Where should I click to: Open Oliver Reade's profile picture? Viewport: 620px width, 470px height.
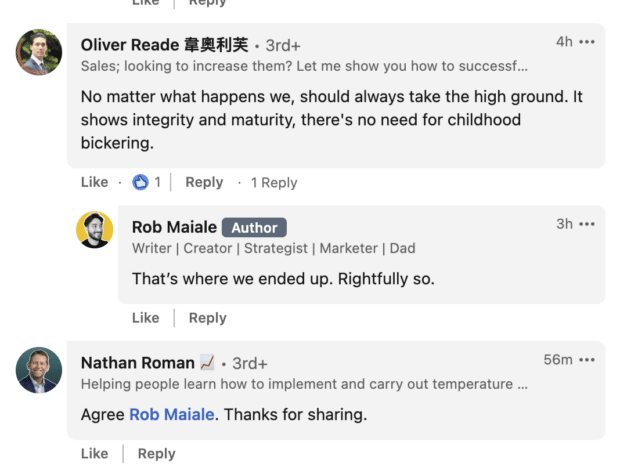39,52
